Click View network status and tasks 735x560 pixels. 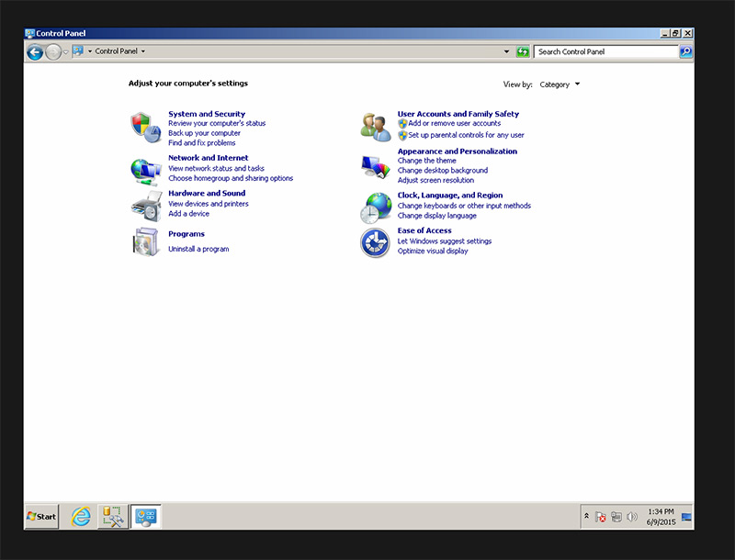pyautogui.click(x=216, y=169)
